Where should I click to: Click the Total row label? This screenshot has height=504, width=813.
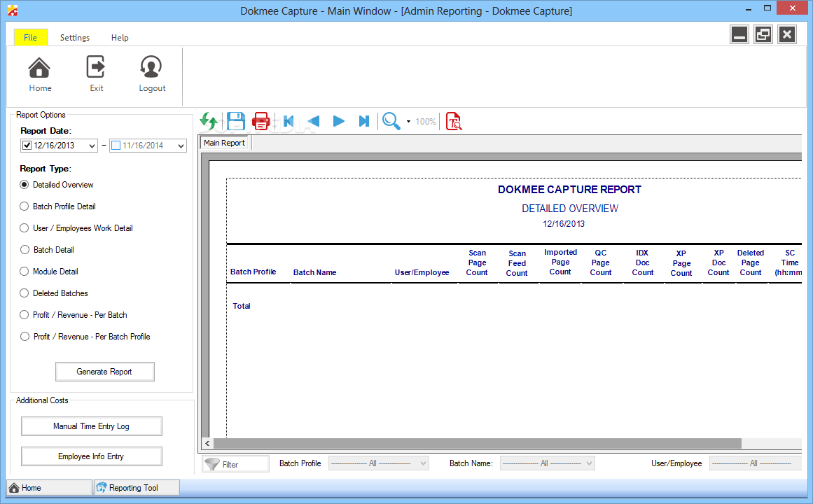pyautogui.click(x=242, y=306)
